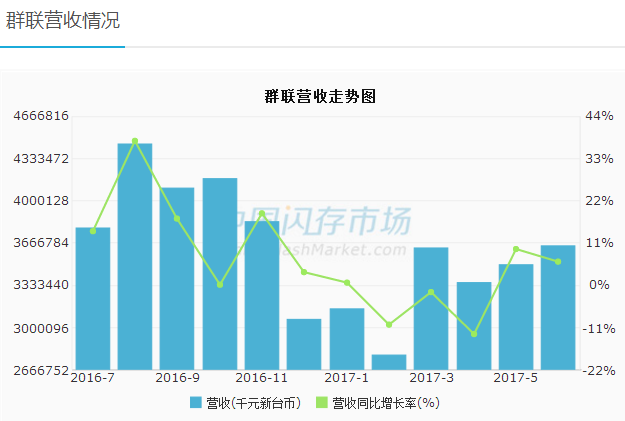
Task: Select the last bar for 2017-6
Action: point(558,307)
